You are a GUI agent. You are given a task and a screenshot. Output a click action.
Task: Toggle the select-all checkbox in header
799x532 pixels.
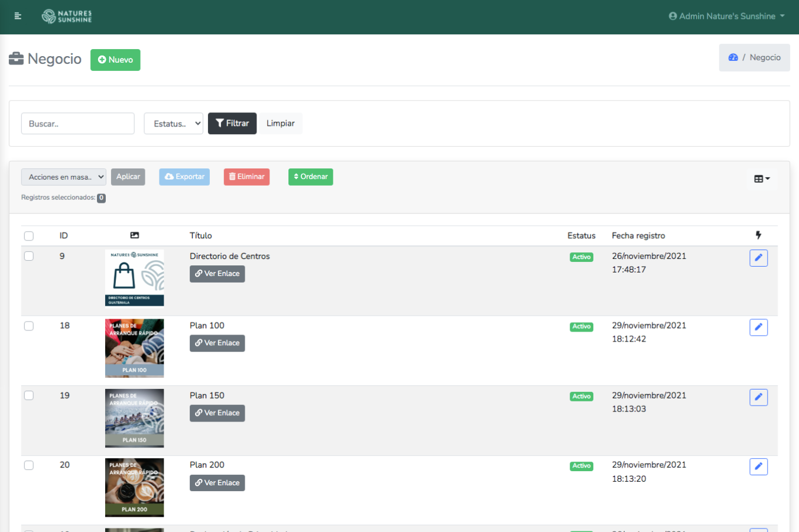point(29,236)
